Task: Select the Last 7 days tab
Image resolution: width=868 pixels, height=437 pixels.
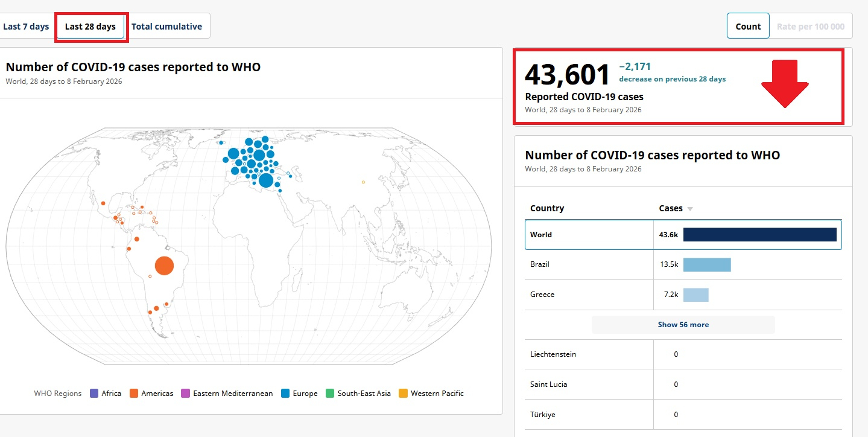Action: point(26,27)
